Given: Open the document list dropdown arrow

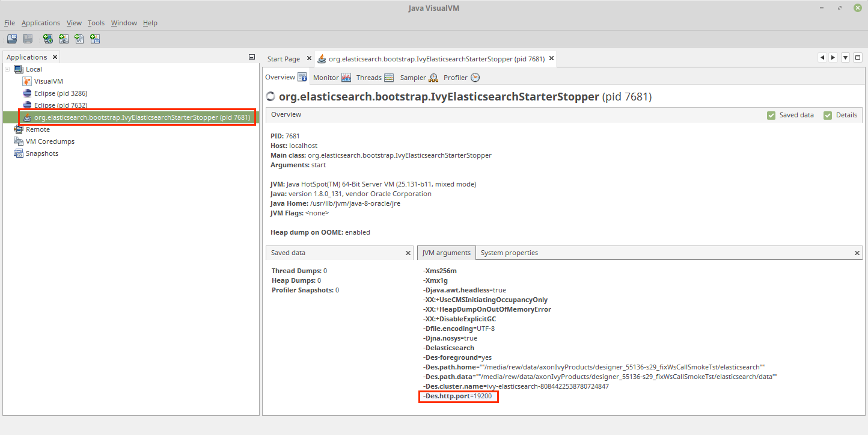Looking at the screenshot, I should 845,58.
